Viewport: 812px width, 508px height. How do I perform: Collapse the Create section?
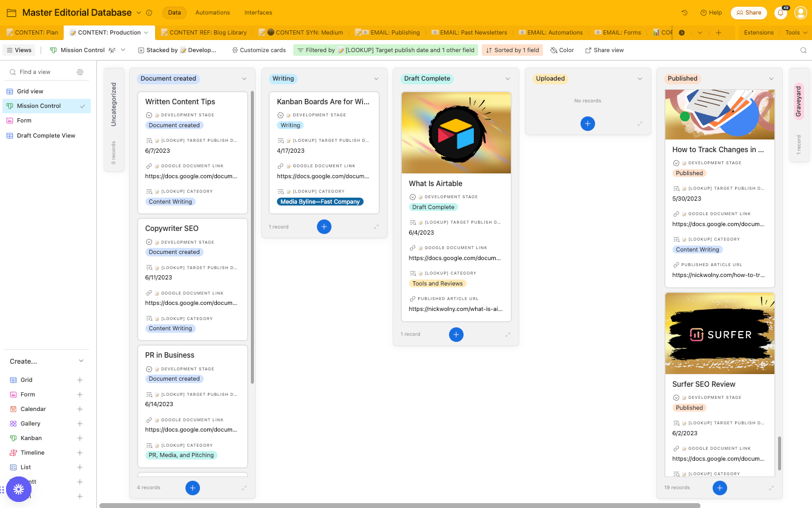click(x=81, y=361)
